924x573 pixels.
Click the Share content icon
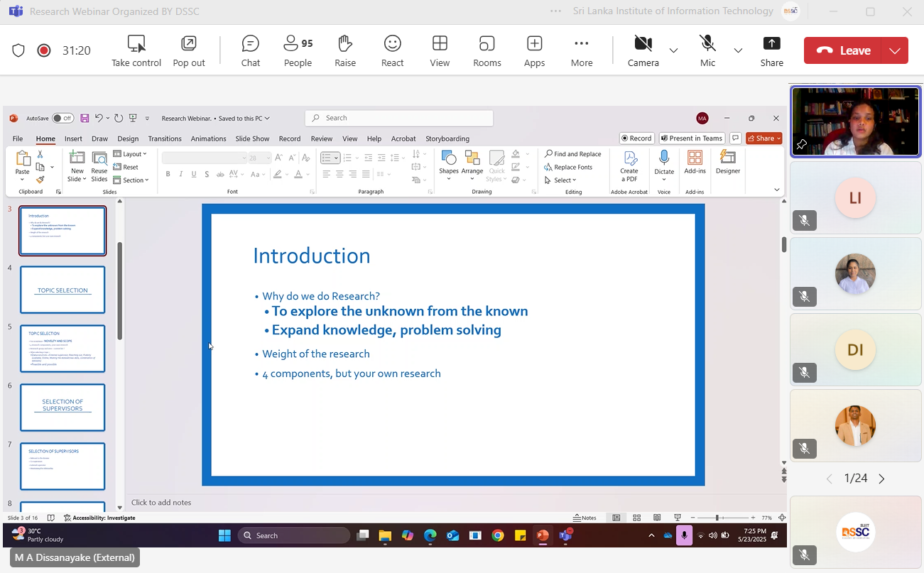(x=771, y=50)
